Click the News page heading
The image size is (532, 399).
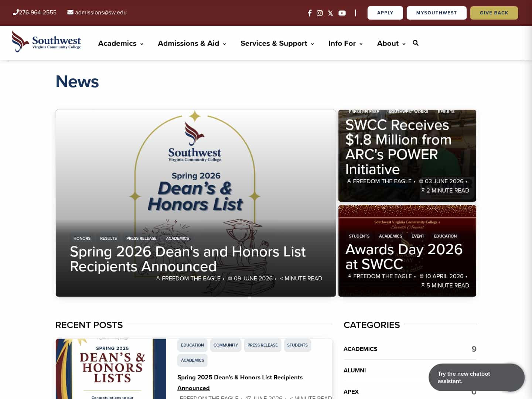point(77,82)
